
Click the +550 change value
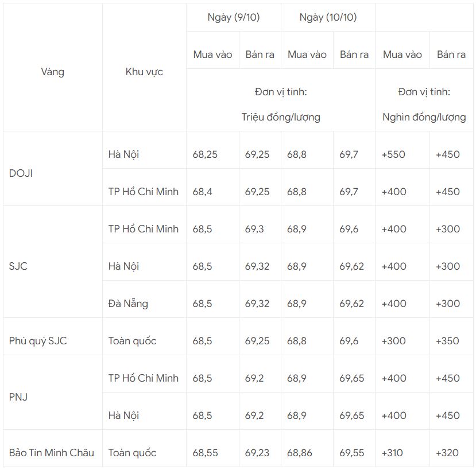point(393,154)
